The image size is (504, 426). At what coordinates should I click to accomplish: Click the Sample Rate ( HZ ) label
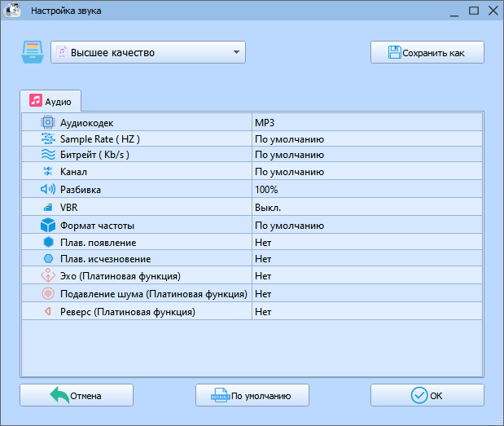pyautogui.click(x=100, y=139)
